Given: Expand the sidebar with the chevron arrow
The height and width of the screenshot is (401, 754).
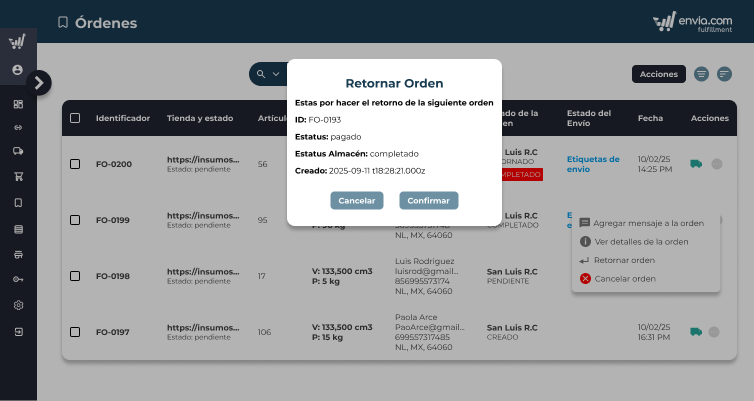Looking at the screenshot, I should pos(38,83).
